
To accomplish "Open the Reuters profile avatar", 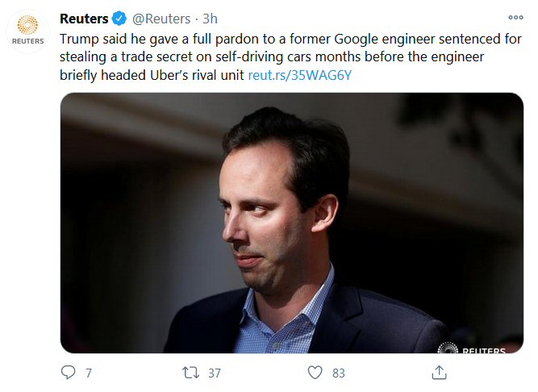I will (x=28, y=30).
